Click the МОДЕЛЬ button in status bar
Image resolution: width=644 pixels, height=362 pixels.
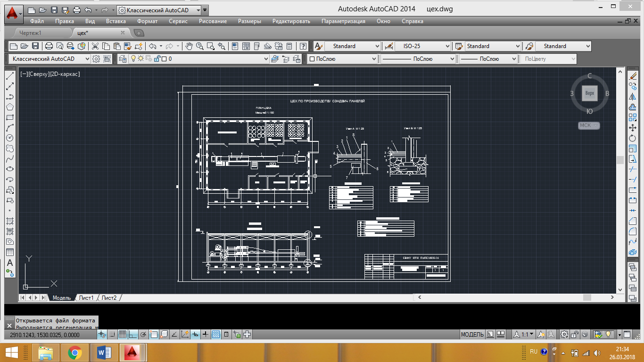point(472,335)
